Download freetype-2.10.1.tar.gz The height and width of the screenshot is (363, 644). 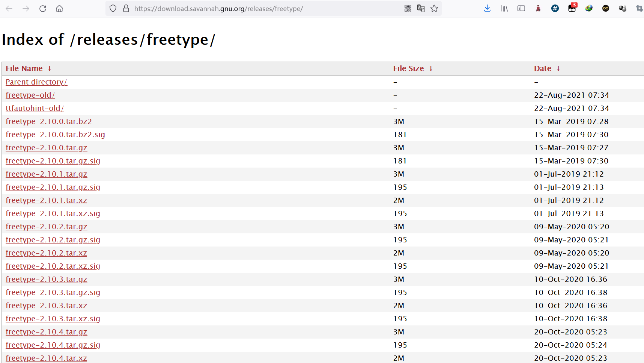tap(47, 174)
